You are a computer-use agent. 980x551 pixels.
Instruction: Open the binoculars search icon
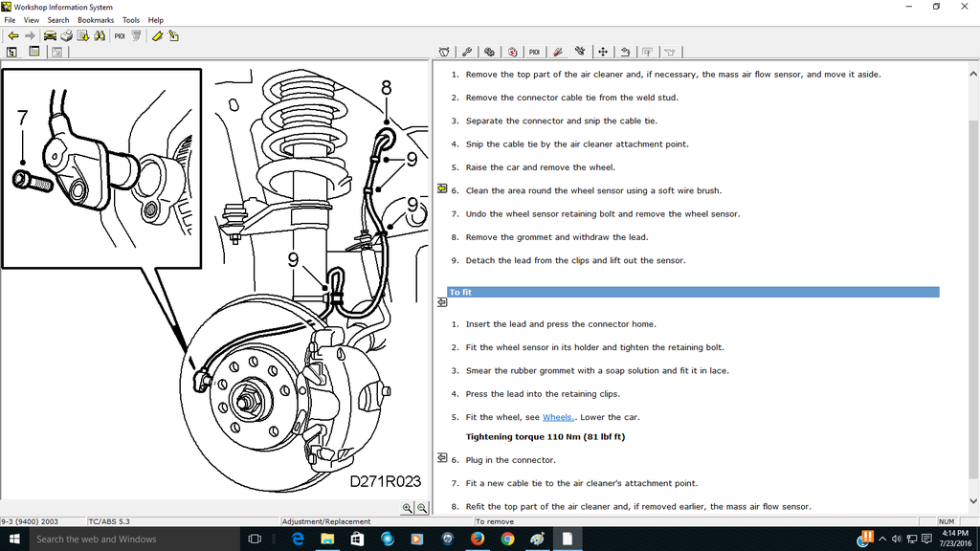coord(99,35)
